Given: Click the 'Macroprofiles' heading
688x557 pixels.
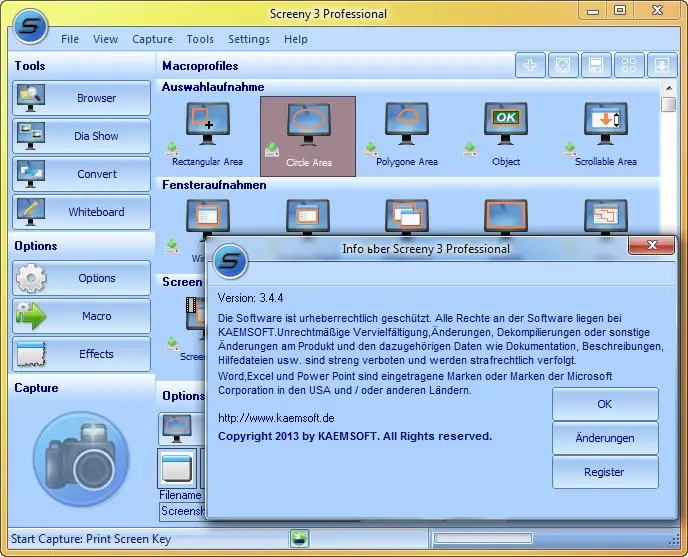Looking at the screenshot, I should 200,66.
